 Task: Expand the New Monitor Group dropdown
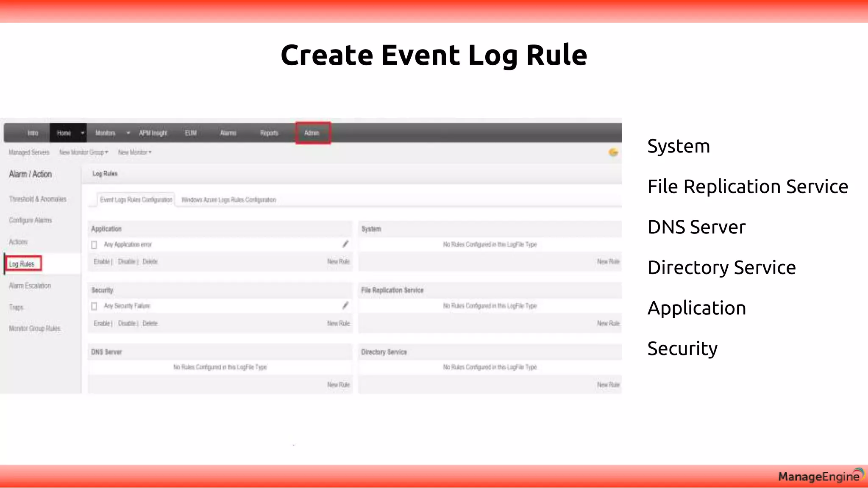click(84, 152)
